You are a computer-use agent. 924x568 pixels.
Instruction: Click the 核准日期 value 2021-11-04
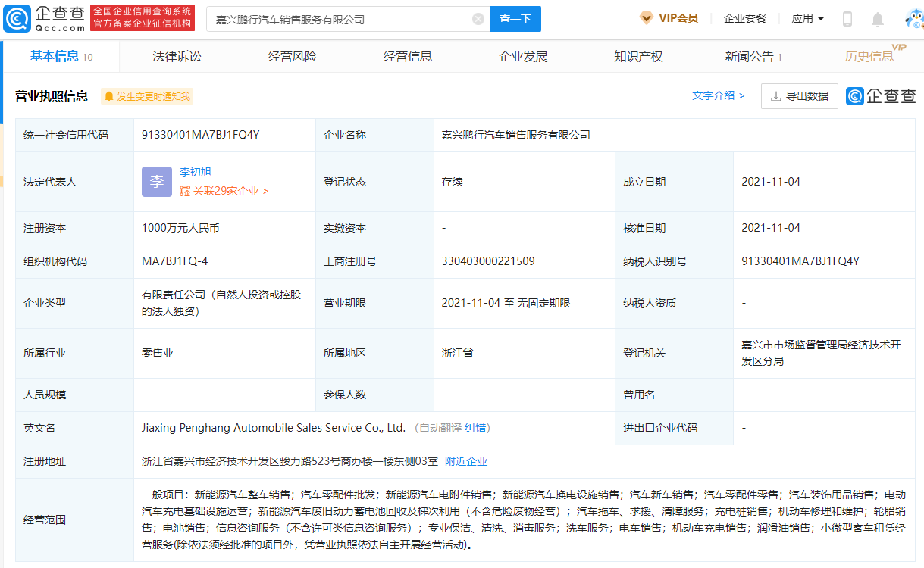(x=771, y=228)
